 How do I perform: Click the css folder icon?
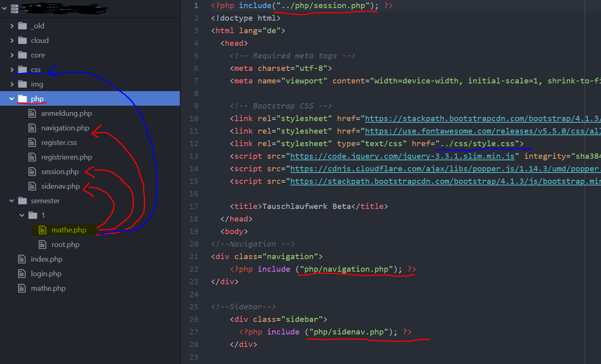[22, 70]
